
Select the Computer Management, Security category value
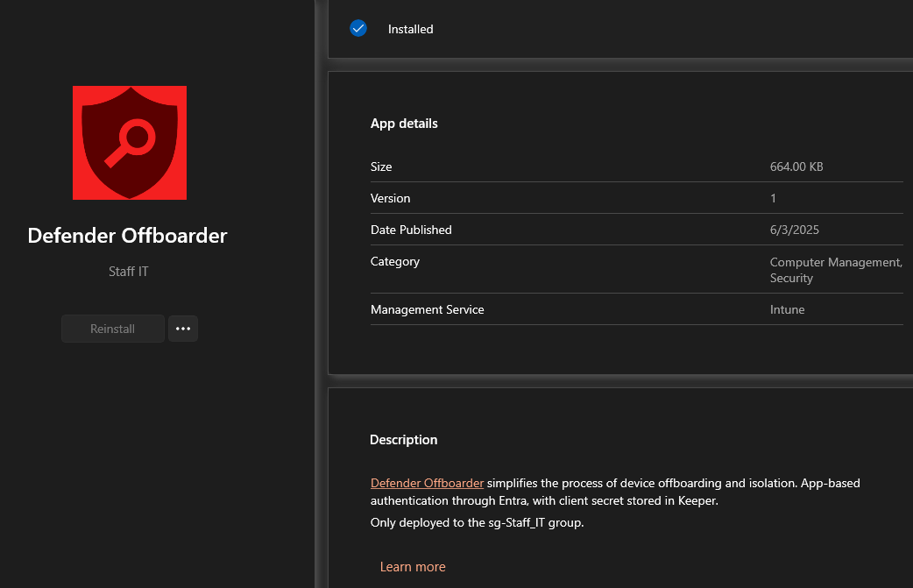click(836, 270)
